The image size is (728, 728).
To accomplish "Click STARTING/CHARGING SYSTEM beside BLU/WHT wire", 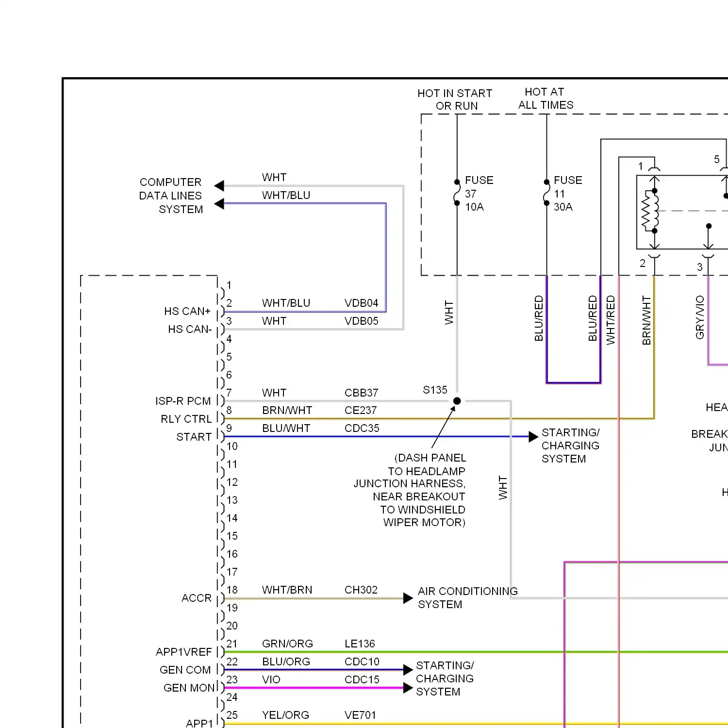I will tap(570, 446).
